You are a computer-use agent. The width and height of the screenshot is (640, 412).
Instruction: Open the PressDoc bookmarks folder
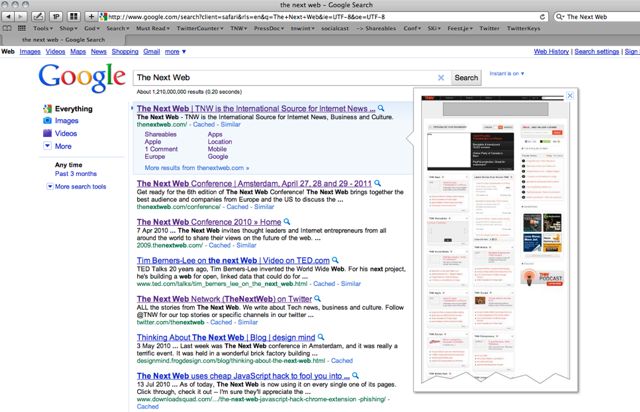(x=269, y=28)
